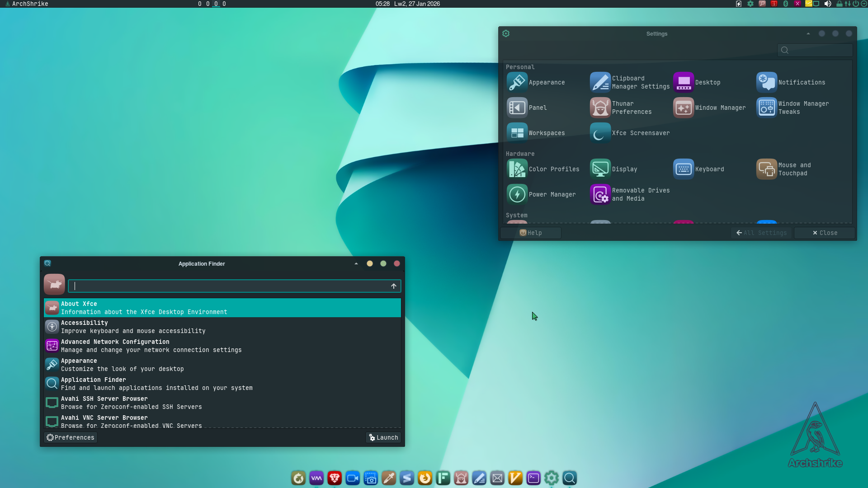Launch Brave browser from the dock
868x488 pixels.
335,478
